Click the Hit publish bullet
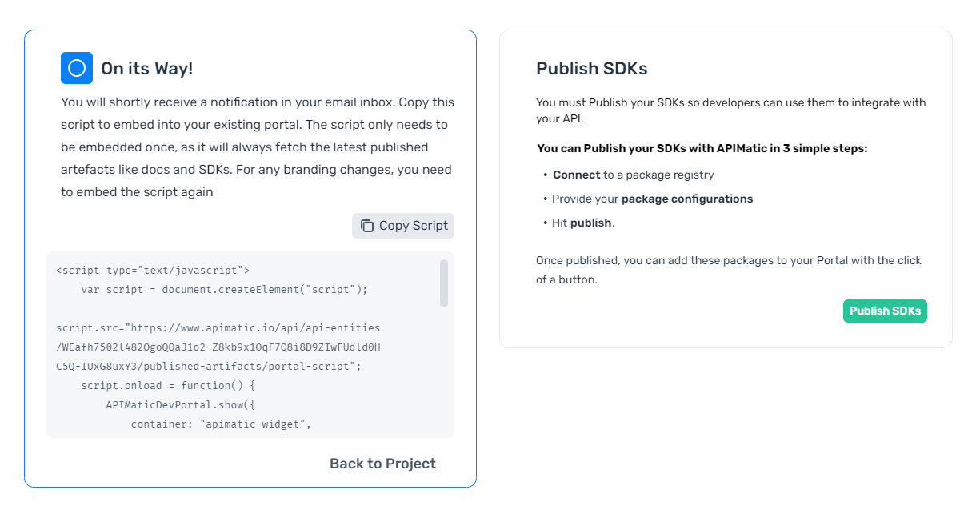The width and height of the screenshot is (980, 514). click(x=578, y=223)
